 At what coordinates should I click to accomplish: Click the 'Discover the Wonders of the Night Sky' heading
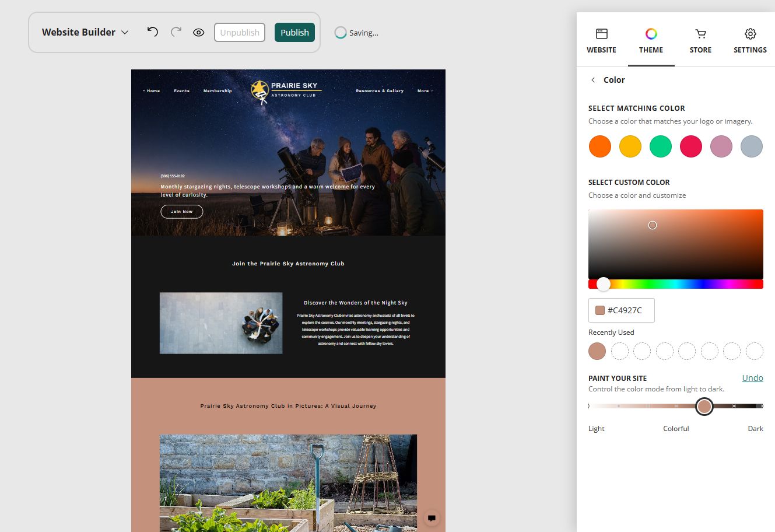tap(355, 303)
